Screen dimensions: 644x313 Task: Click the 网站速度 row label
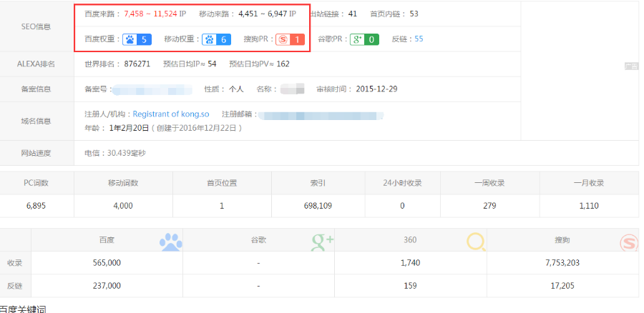(36, 154)
